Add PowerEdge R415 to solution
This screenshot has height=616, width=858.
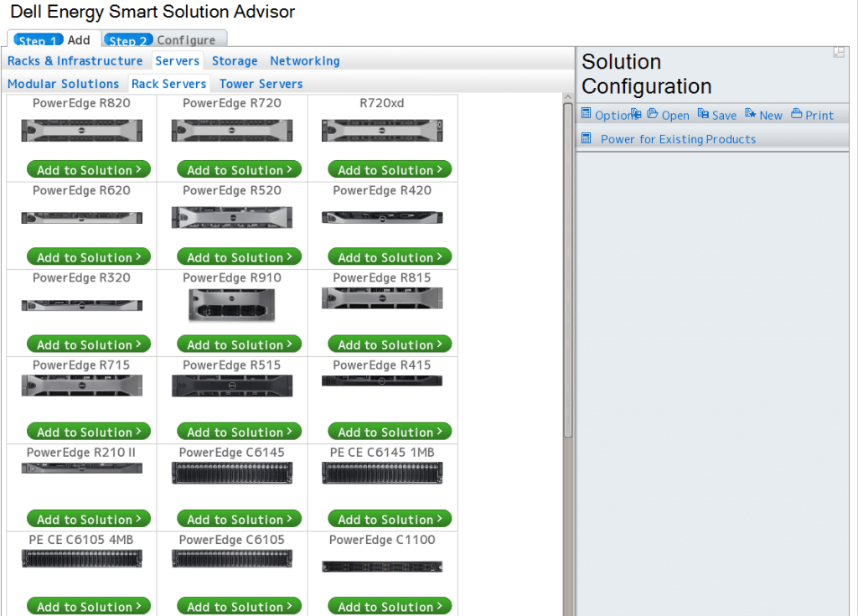(x=390, y=432)
